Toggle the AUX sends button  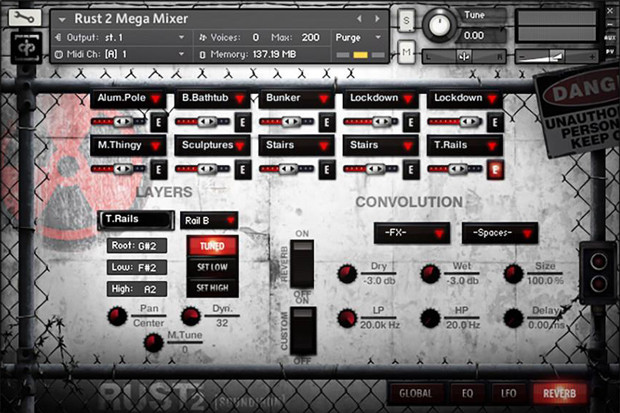[x=610, y=37]
